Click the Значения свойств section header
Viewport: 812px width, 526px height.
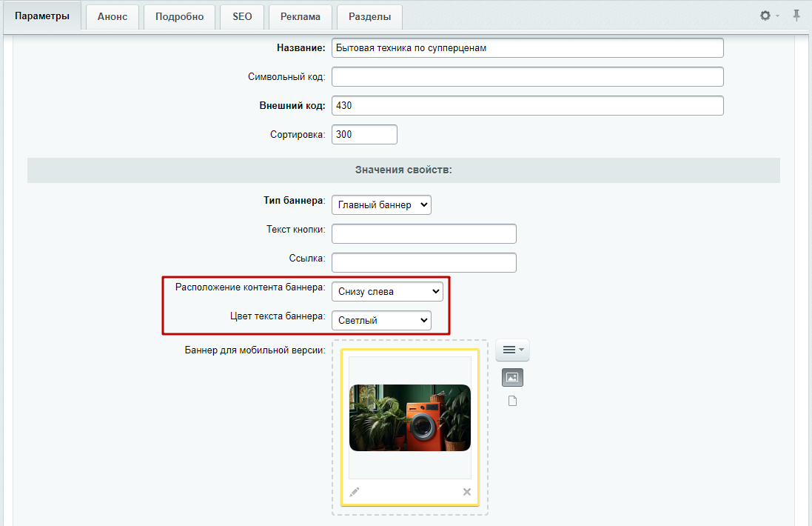(x=403, y=170)
